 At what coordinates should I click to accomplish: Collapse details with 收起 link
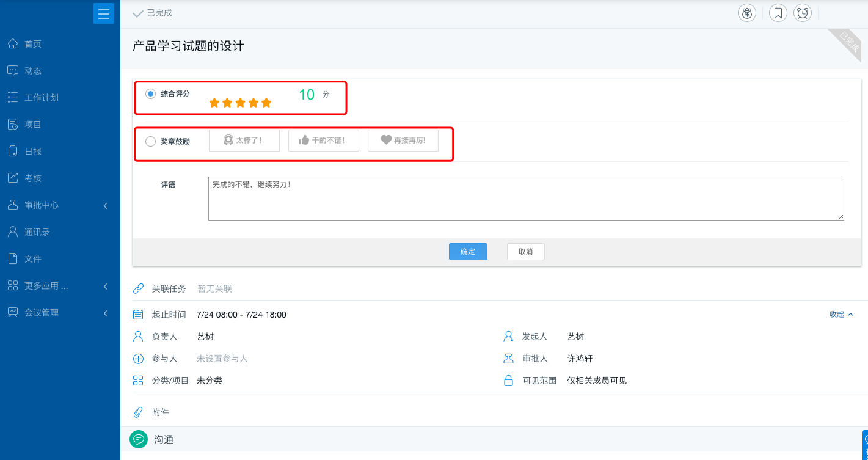coord(842,314)
